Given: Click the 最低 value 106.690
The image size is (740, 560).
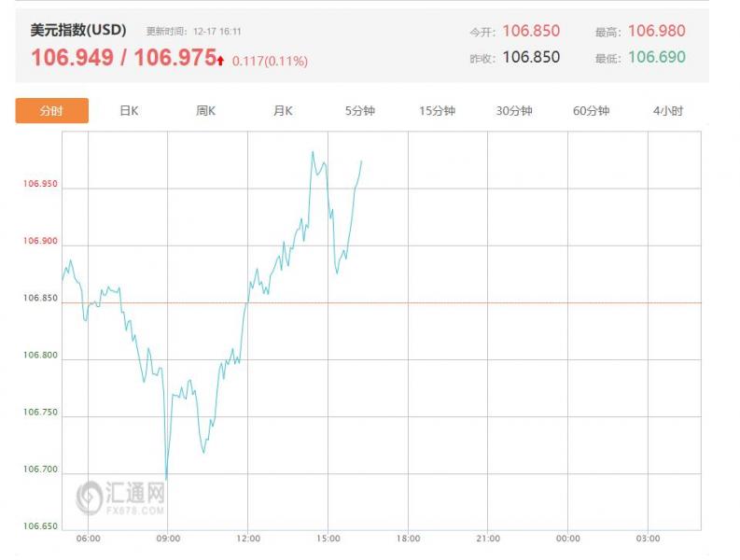Looking at the screenshot, I should click(657, 57).
